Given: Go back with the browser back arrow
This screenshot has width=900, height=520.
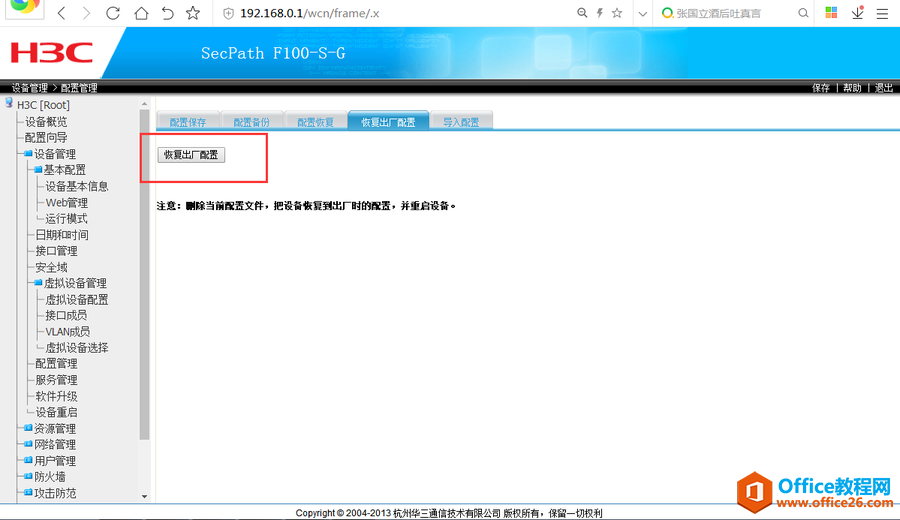Looking at the screenshot, I should [x=61, y=13].
